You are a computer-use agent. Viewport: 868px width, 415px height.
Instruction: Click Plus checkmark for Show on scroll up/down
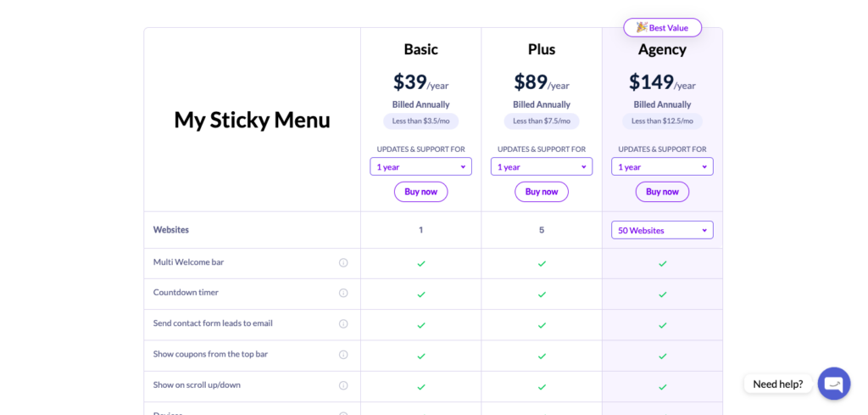coord(542,387)
